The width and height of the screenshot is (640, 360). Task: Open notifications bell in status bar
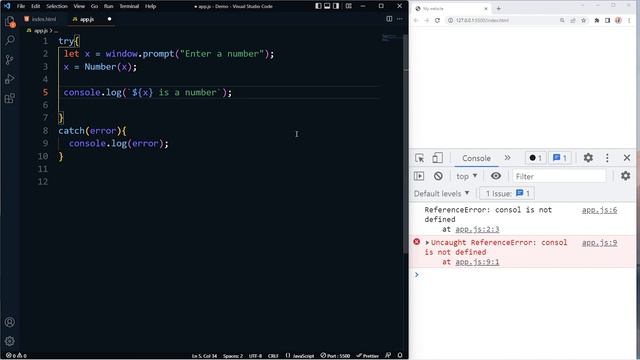click(400, 356)
